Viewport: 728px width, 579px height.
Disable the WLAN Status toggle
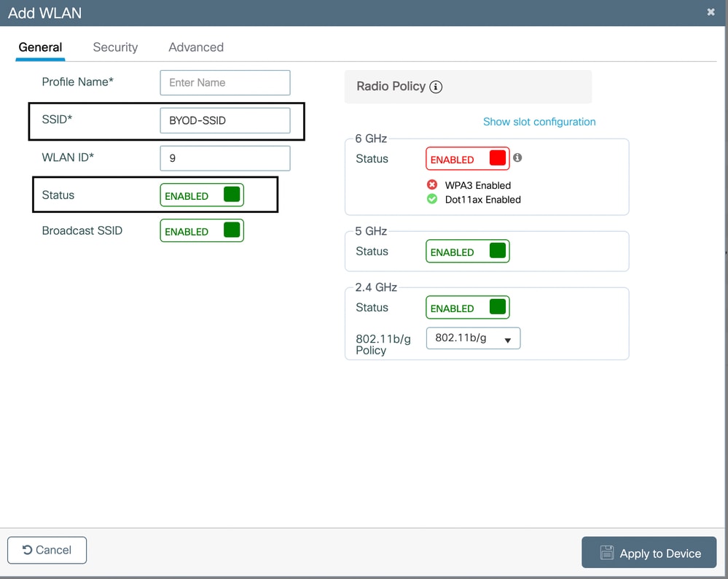pos(202,194)
